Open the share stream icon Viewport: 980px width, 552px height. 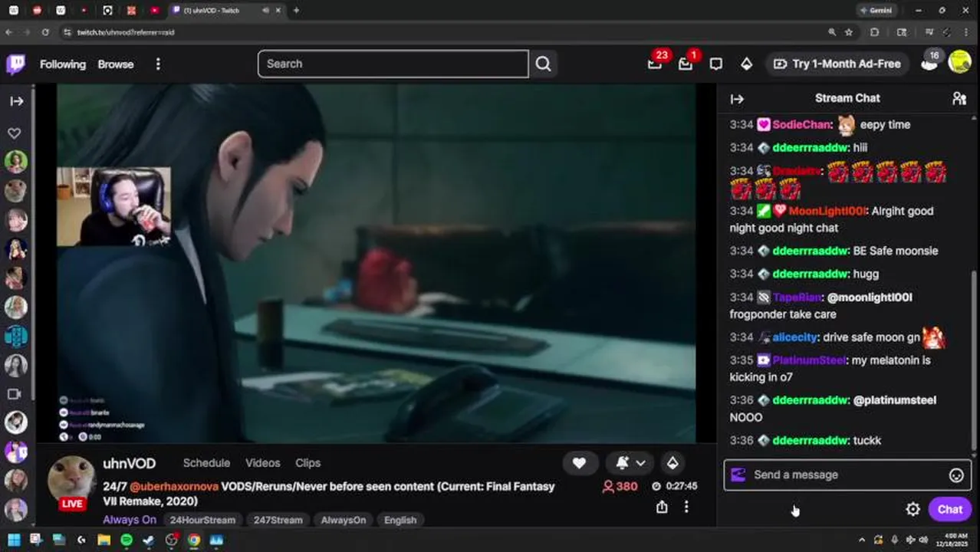coord(662,507)
